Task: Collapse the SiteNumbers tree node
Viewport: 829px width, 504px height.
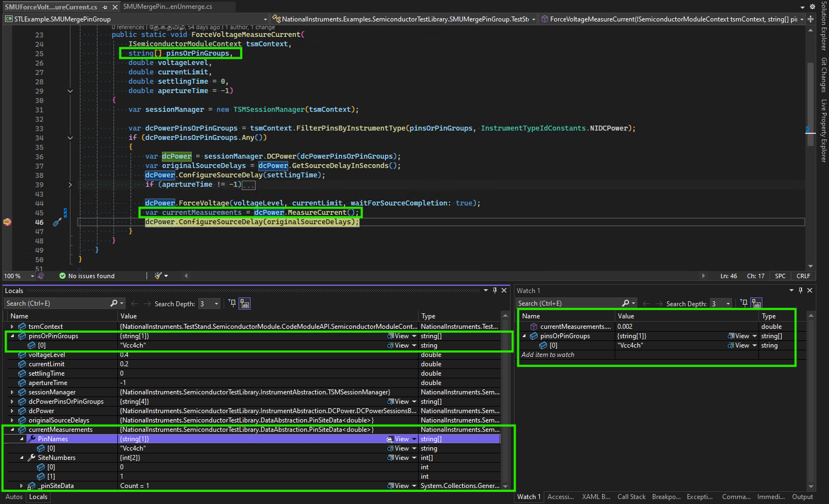Action: tap(22, 458)
